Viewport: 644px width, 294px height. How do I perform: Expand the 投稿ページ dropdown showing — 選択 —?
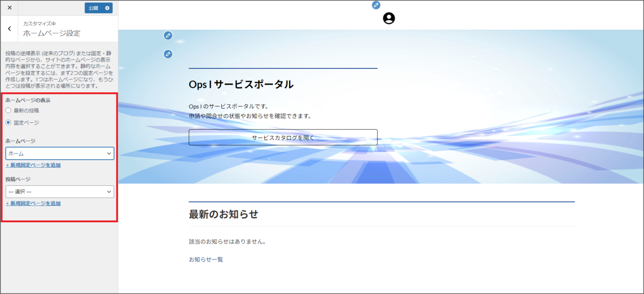[x=60, y=192]
